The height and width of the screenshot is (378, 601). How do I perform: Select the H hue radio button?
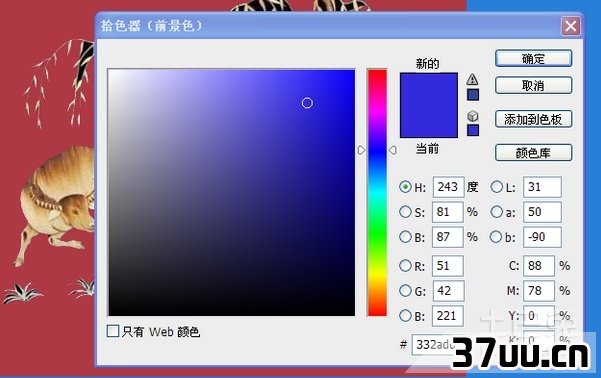click(x=405, y=187)
